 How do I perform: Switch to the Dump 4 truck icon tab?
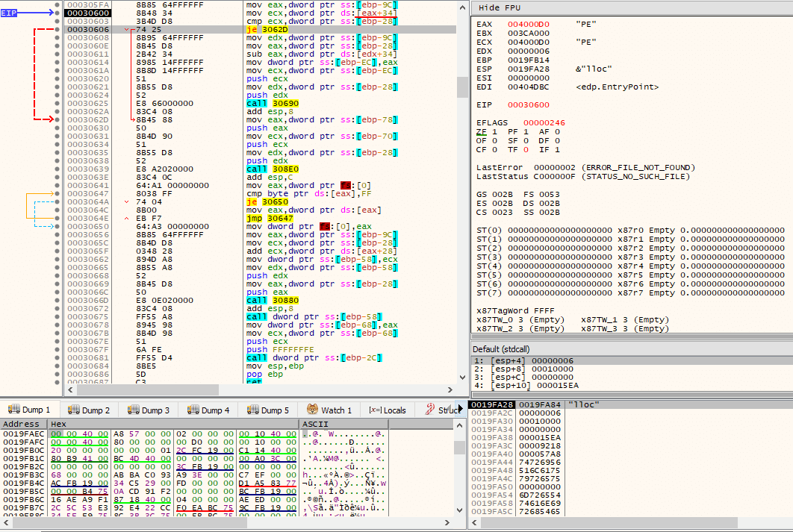point(193,409)
